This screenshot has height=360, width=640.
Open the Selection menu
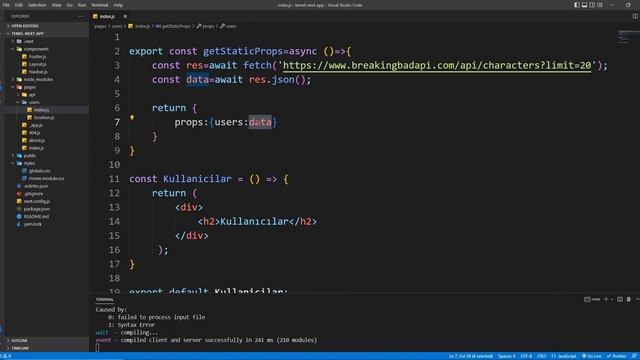[x=37, y=5]
